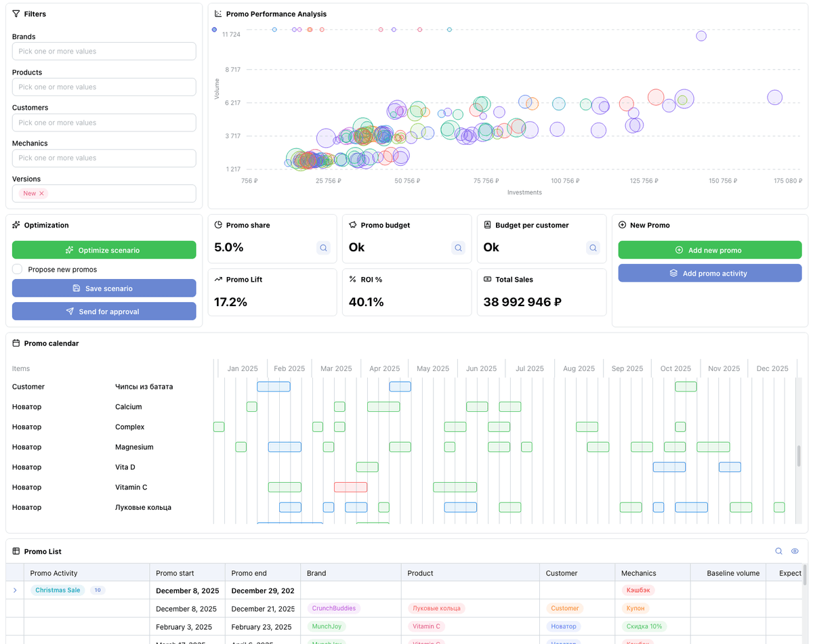Click the Promo List table icon
The width and height of the screenshot is (813, 644).
(x=15, y=551)
